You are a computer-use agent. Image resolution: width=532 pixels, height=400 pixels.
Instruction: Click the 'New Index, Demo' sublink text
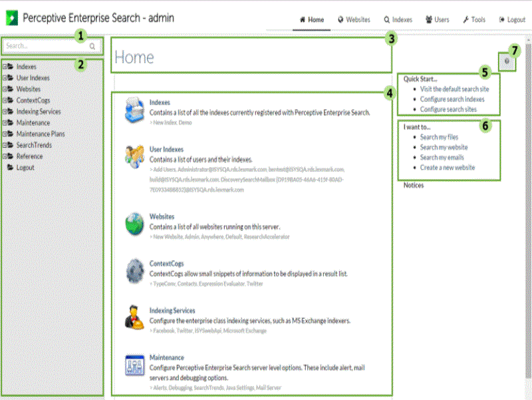pyautogui.click(x=172, y=122)
